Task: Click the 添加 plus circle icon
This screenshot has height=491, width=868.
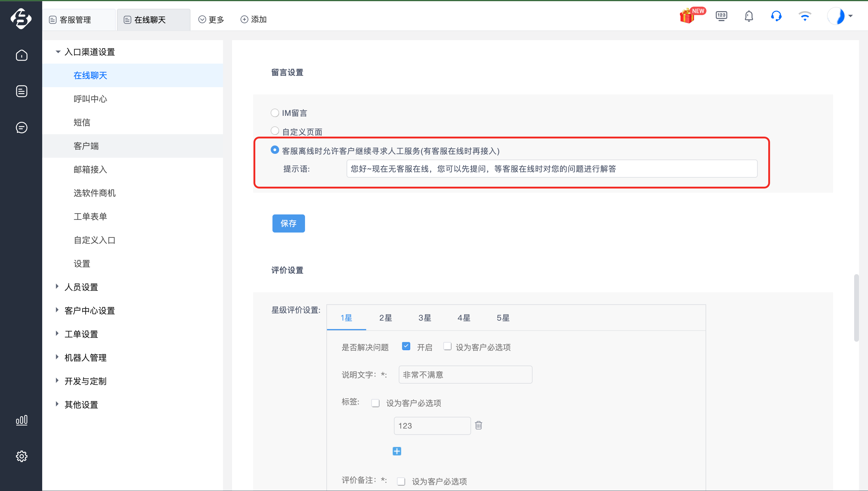Action: tap(244, 20)
